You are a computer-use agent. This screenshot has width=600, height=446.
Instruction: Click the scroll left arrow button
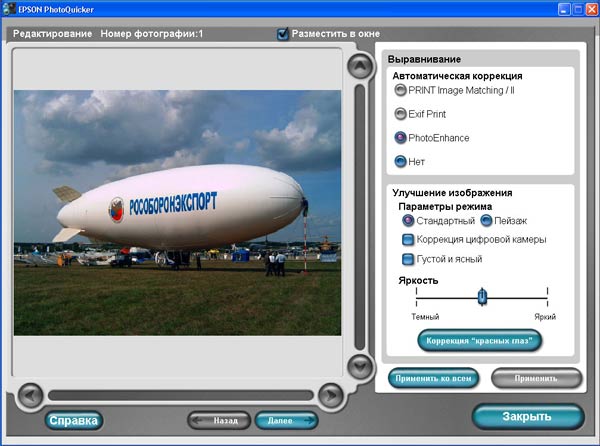(x=32, y=394)
